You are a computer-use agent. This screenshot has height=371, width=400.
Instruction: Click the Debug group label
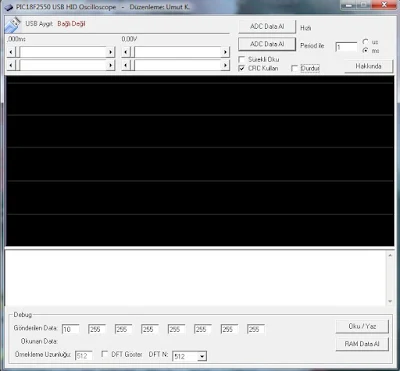(x=23, y=315)
